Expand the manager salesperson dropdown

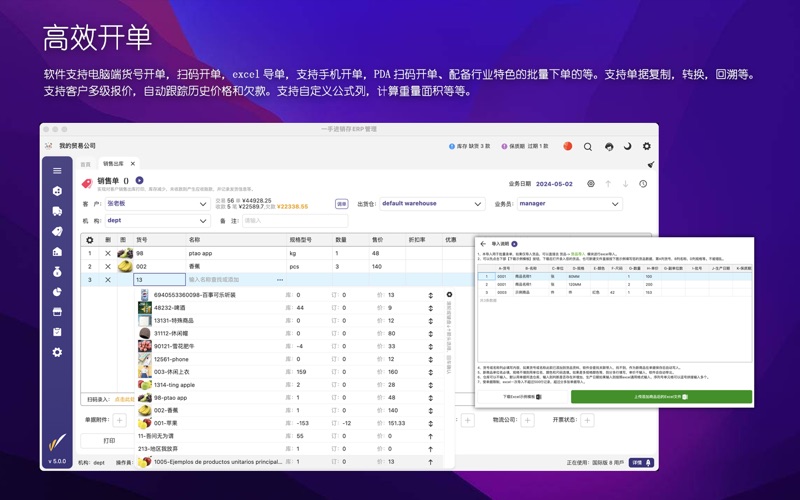569,204
